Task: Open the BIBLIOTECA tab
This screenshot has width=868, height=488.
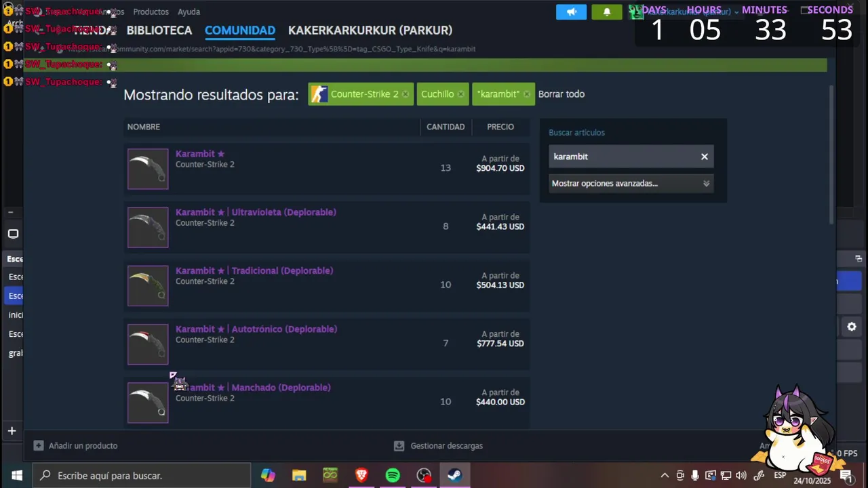Action: tap(159, 30)
